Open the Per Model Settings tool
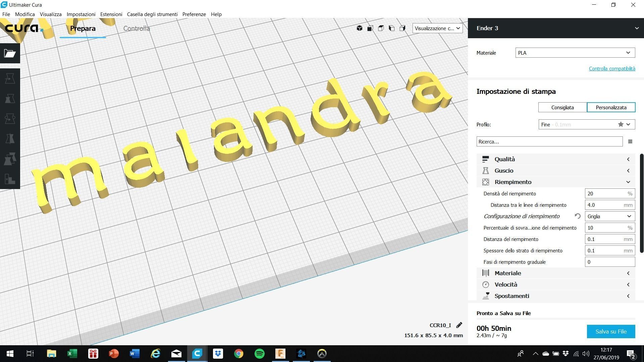Image resolution: width=644 pixels, height=362 pixels. click(x=10, y=159)
